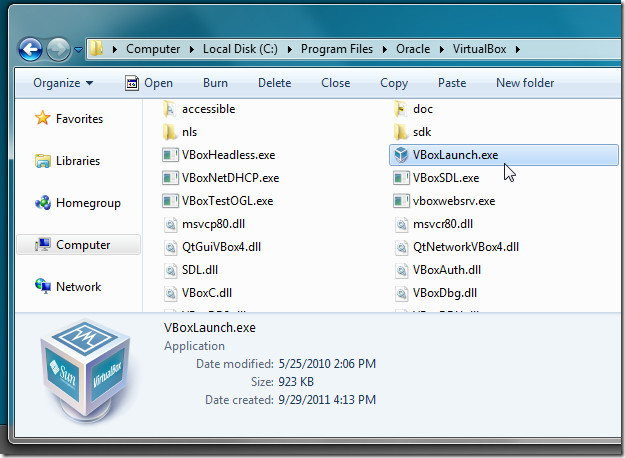Click the folder icon in address bar
The height and width of the screenshot is (458, 625).
coord(96,49)
